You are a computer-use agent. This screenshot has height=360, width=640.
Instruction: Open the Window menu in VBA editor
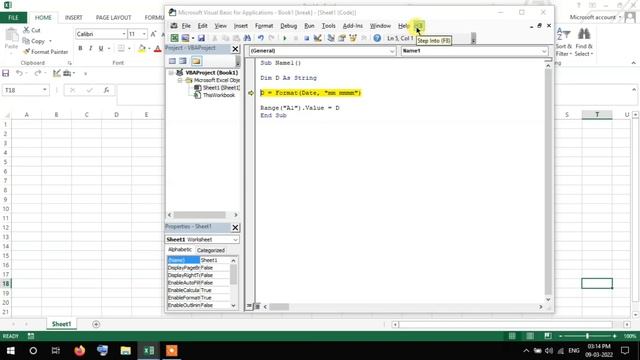[x=380, y=26]
